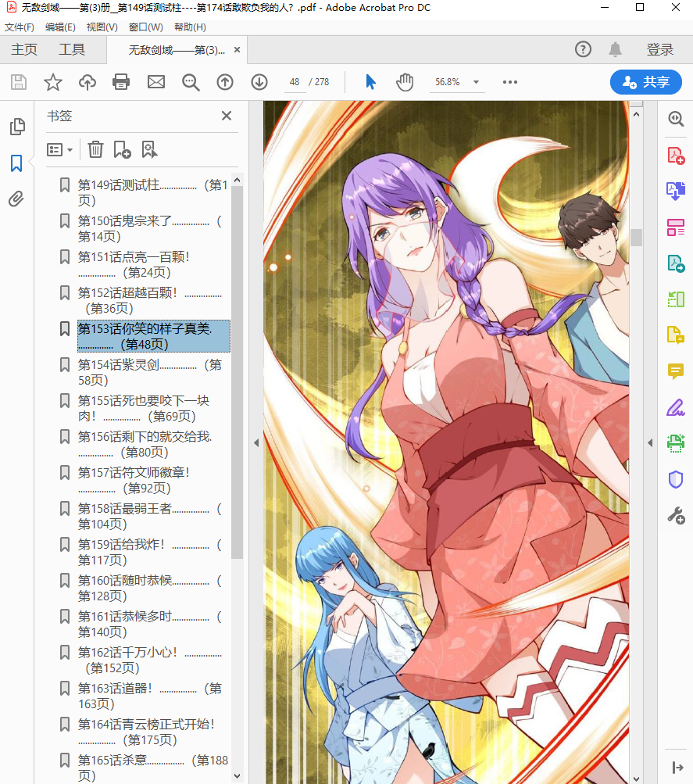693x784 pixels.
Task: Open Protect shield tool in right pane
Action: click(676, 479)
